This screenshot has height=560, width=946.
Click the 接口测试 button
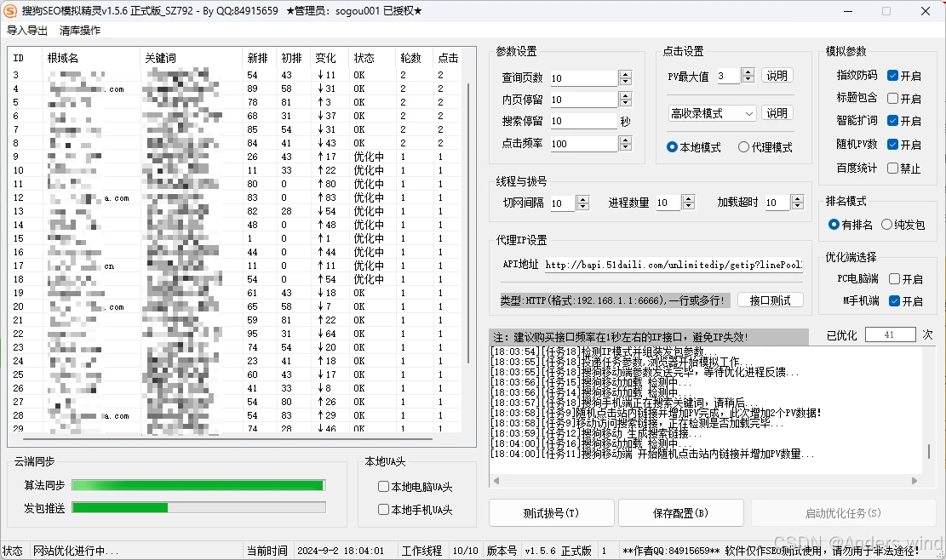770,300
